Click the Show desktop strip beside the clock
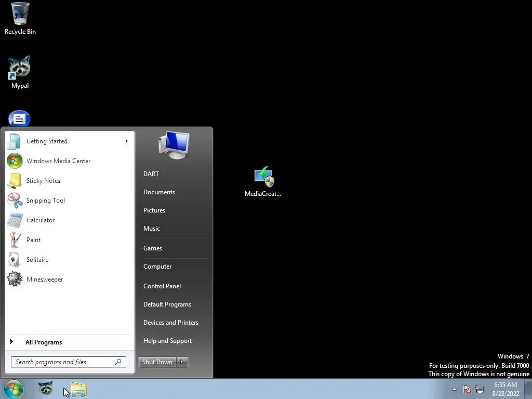 [x=528, y=389]
